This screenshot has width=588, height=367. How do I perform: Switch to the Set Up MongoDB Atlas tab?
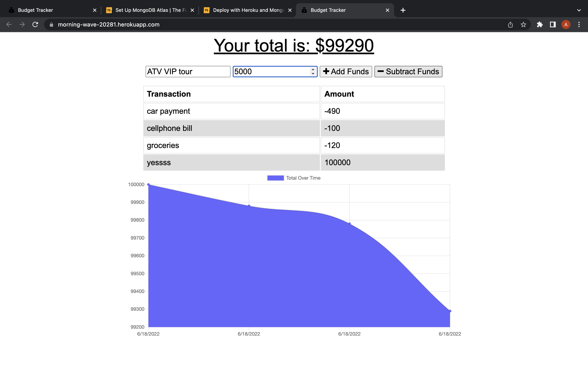click(148, 10)
